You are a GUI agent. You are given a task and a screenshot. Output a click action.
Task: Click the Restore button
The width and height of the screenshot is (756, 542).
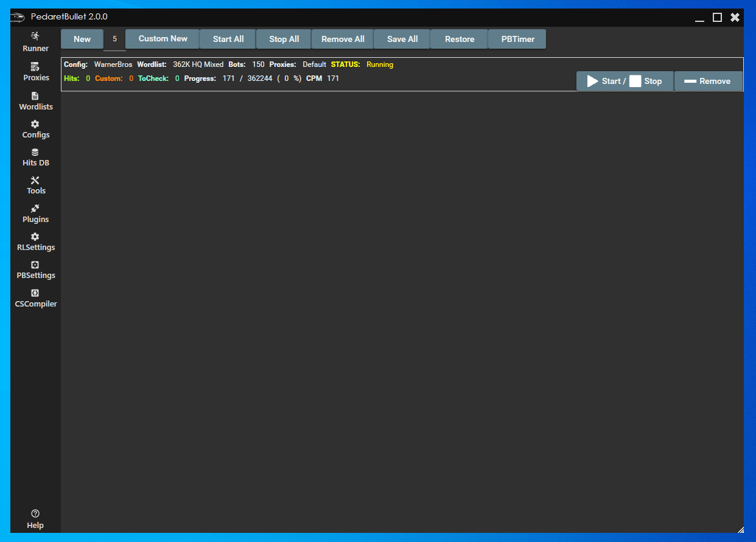tap(460, 39)
